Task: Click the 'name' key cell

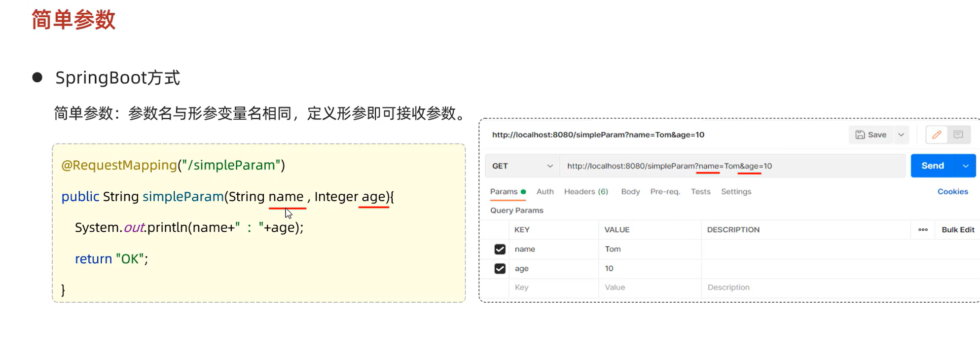Action: point(553,250)
